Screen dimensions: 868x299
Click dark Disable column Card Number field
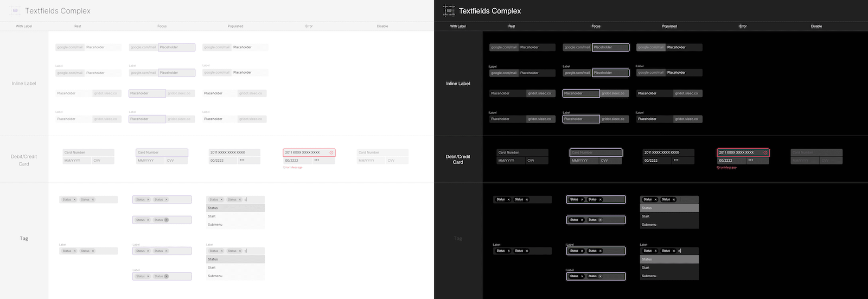click(x=816, y=152)
